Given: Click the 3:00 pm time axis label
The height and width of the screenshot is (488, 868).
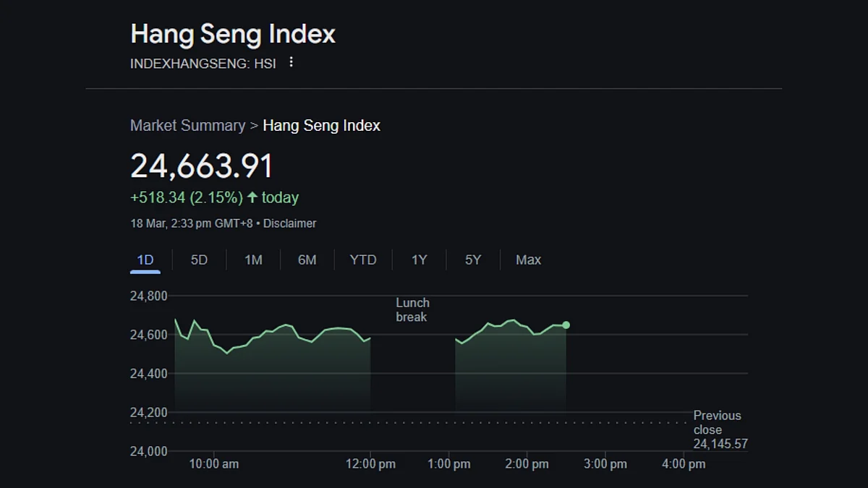Looking at the screenshot, I should click(605, 464).
